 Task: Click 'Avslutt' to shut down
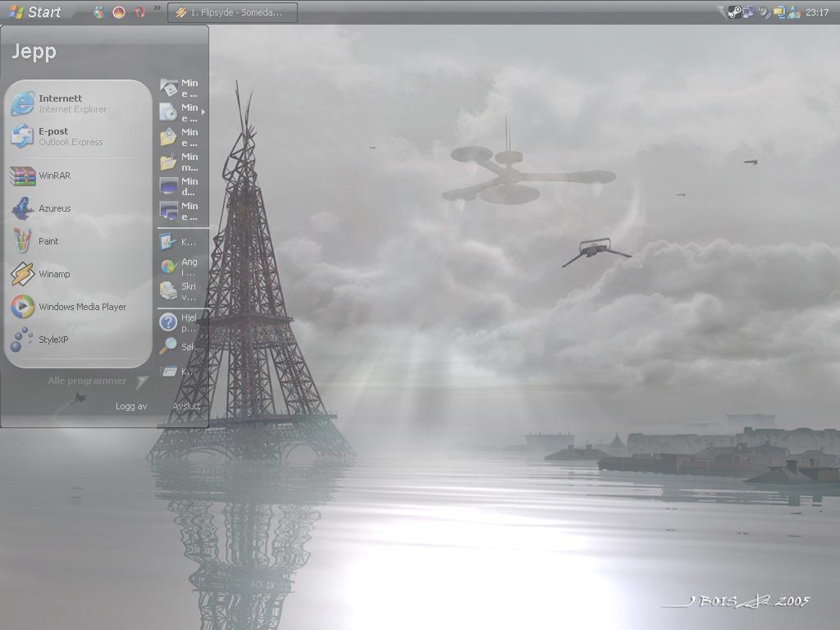coord(186,406)
